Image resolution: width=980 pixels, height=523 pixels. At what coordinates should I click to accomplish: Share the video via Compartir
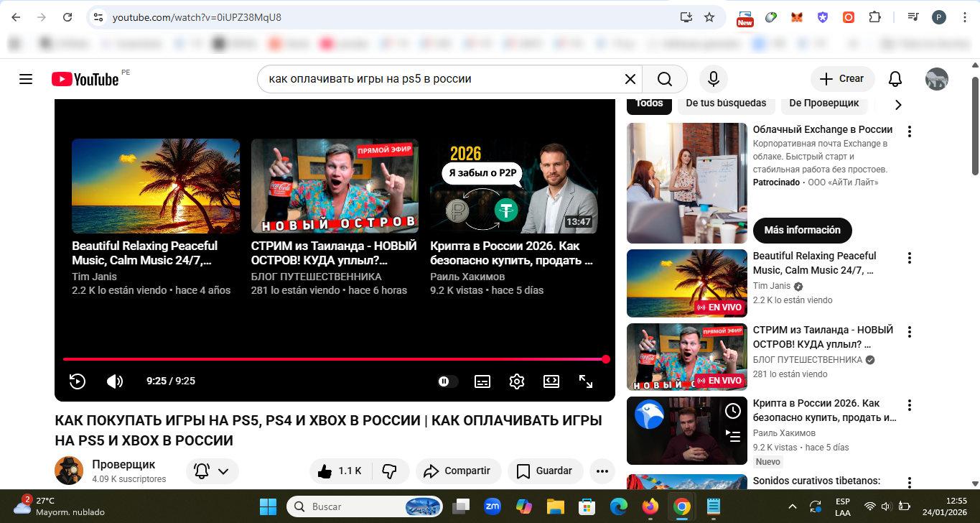tap(457, 471)
